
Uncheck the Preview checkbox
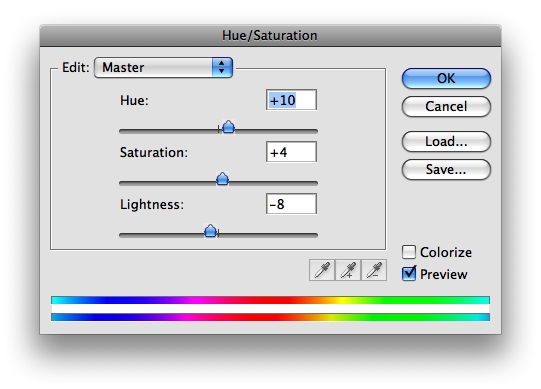409,274
